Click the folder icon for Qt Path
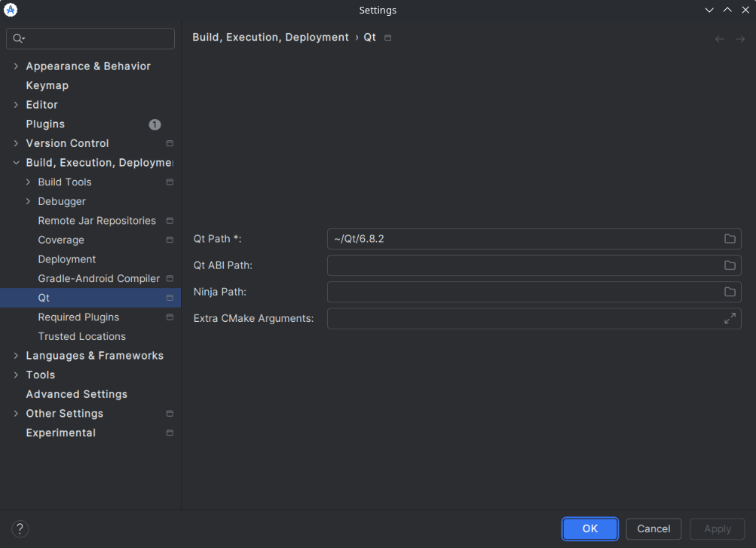 730,239
